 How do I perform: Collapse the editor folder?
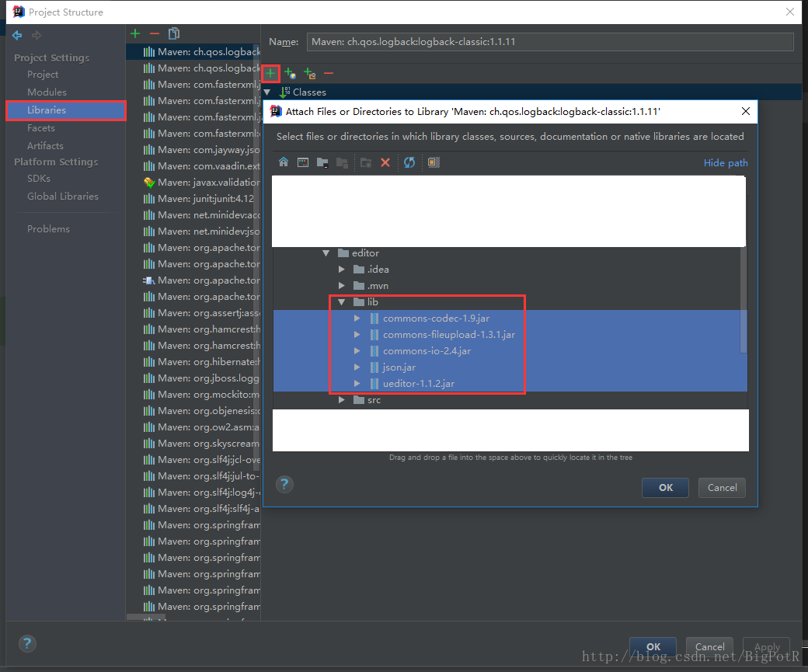point(326,253)
